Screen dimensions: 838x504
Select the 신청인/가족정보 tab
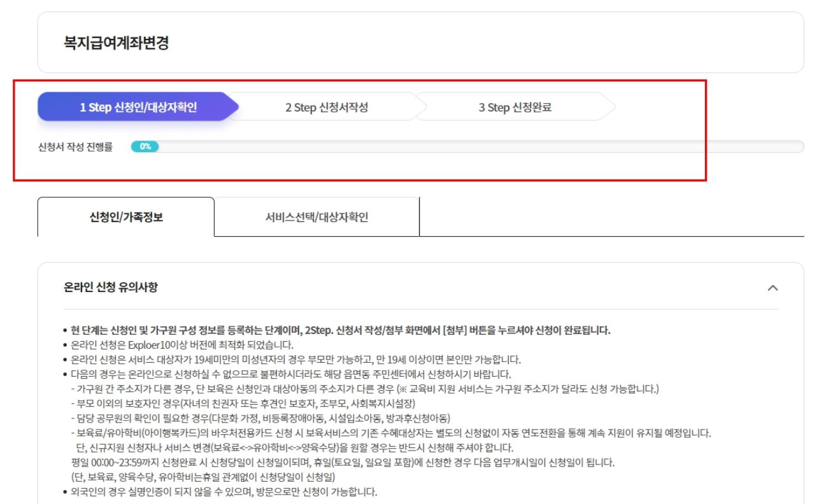pos(126,218)
